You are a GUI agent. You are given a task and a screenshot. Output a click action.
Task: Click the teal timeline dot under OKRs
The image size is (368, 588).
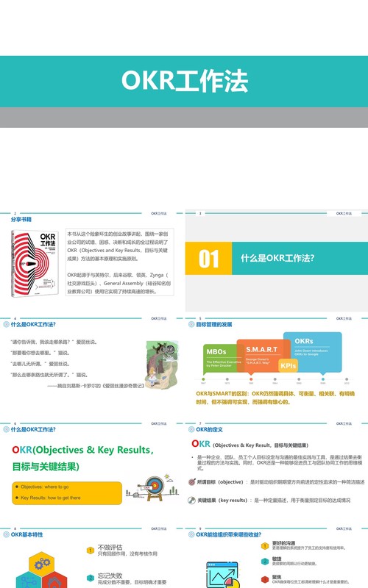click(323, 379)
